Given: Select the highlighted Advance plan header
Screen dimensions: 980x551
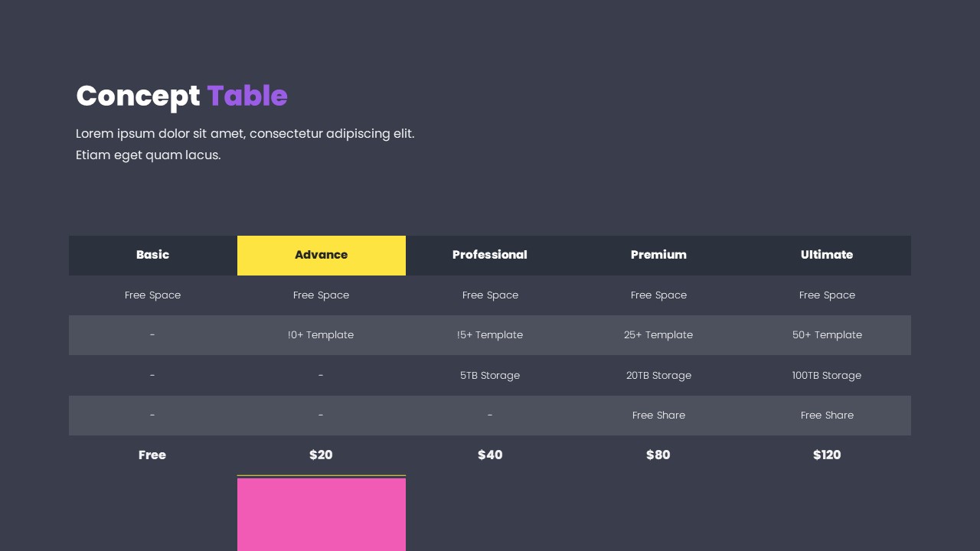Looking at the screenshot, I should (321, 255).
